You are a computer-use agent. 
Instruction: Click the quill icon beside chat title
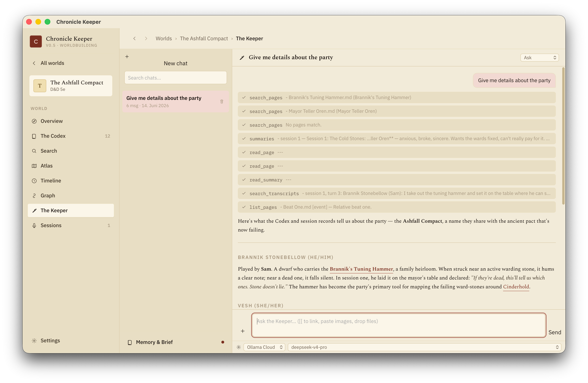242,58
